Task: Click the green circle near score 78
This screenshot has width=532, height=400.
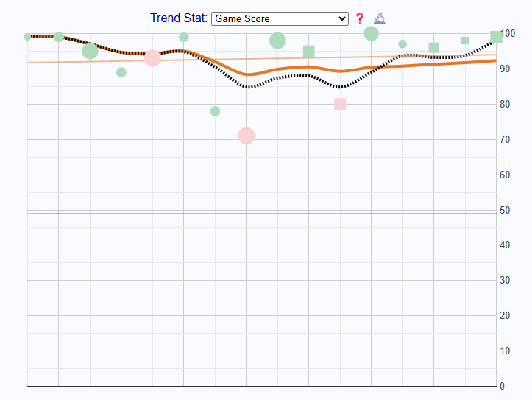Action: [215, 111]
